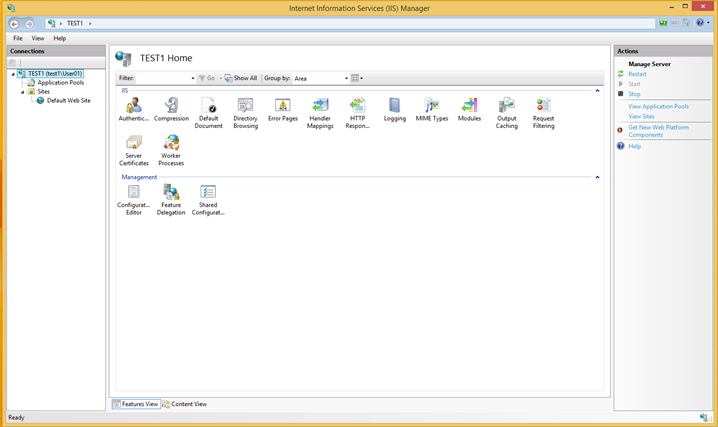Collapse the IS group section
The width and height of the screenshot is (718, 427).
pyautogui.click(x=597, y=91)
